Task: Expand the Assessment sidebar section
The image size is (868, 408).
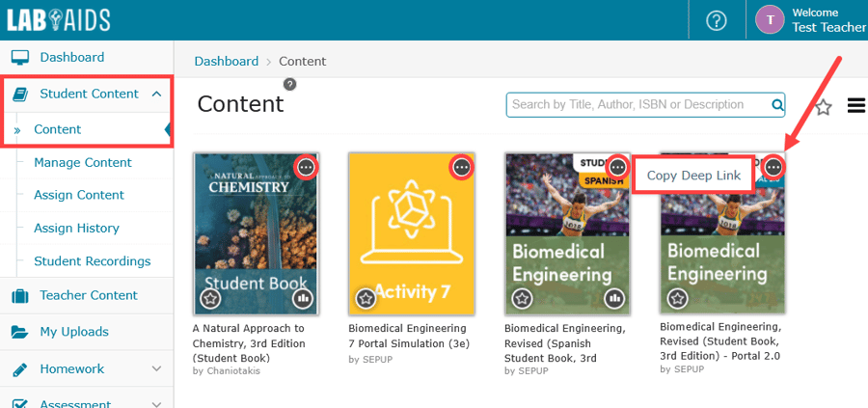Action: (x=156, y=401)
